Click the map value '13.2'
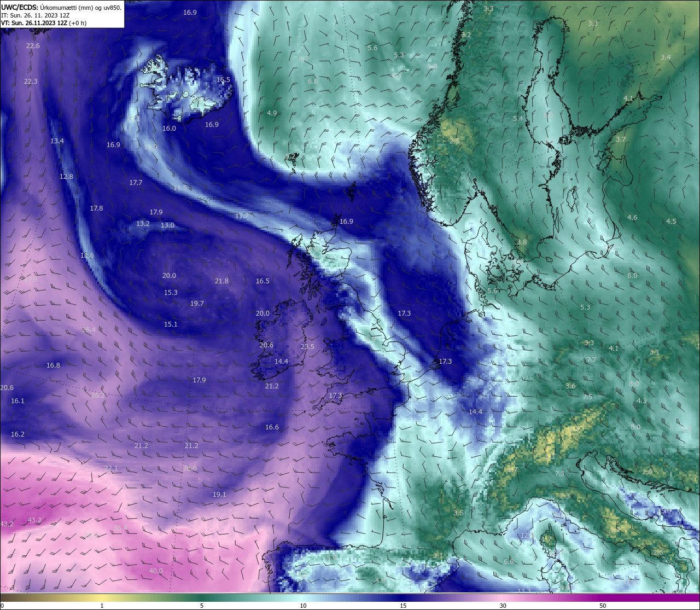Image resolution: width=700 pixels, height=610 pixels. 143,224
